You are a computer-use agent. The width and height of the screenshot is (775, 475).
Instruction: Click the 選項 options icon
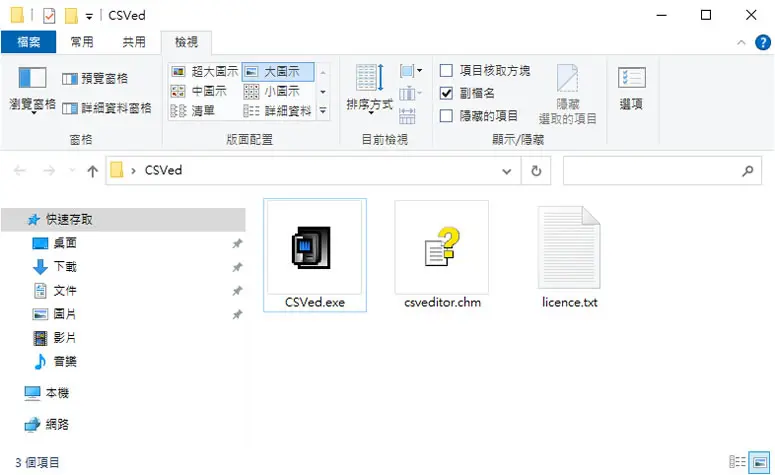coord(631,78)
